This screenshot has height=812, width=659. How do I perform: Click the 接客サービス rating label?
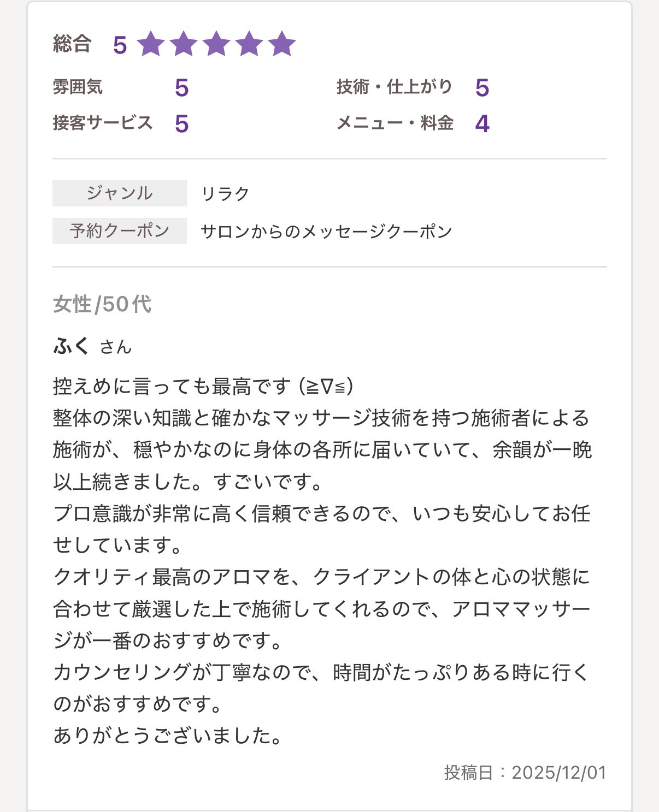coord(103,123)
